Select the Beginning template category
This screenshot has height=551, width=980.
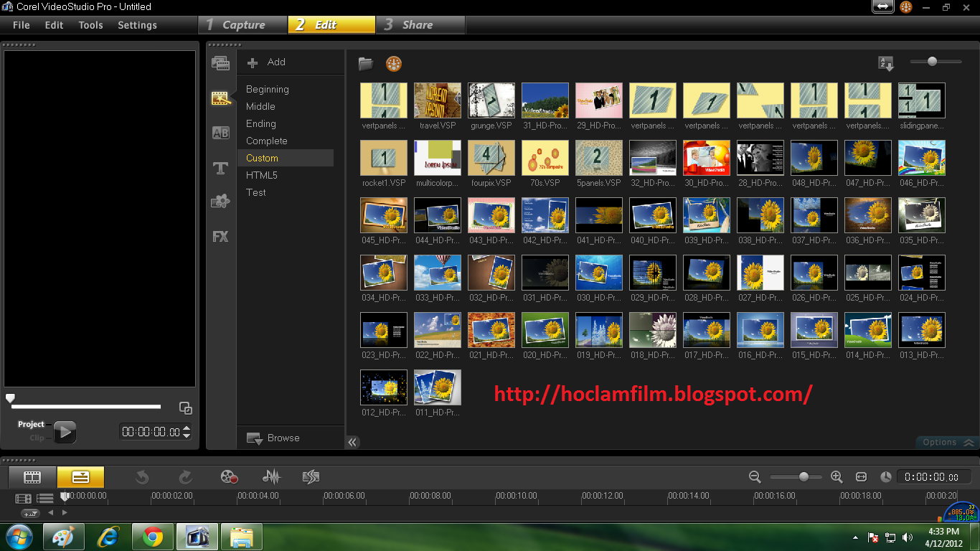tap(268, 90)
